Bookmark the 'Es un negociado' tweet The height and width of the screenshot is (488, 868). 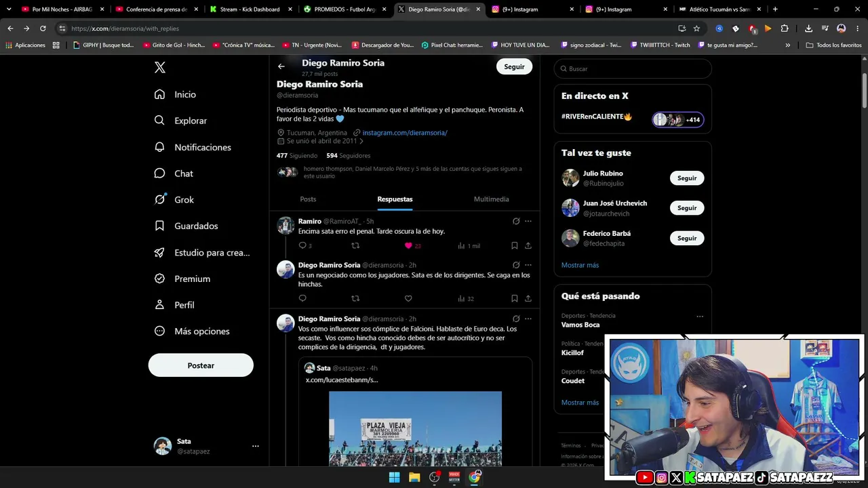[515, 298]
